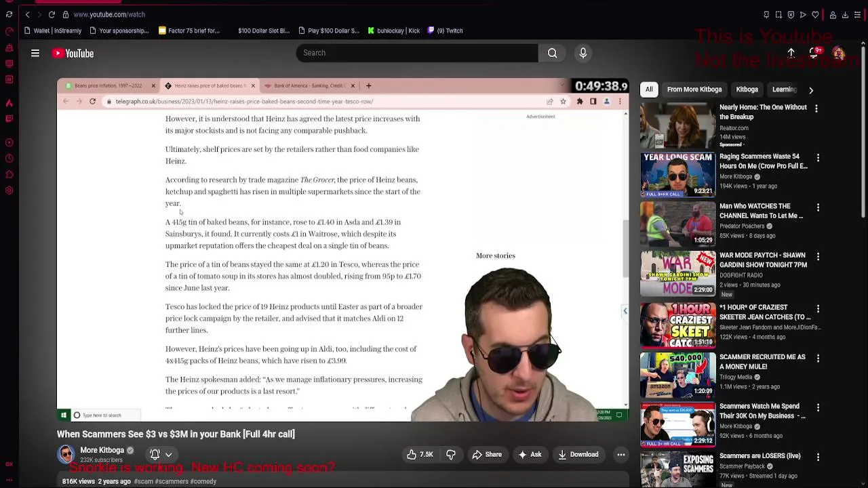868x488 pixels.
Task: Open the More Kitboga channel avatar
Action: click(x=66, y=454)
